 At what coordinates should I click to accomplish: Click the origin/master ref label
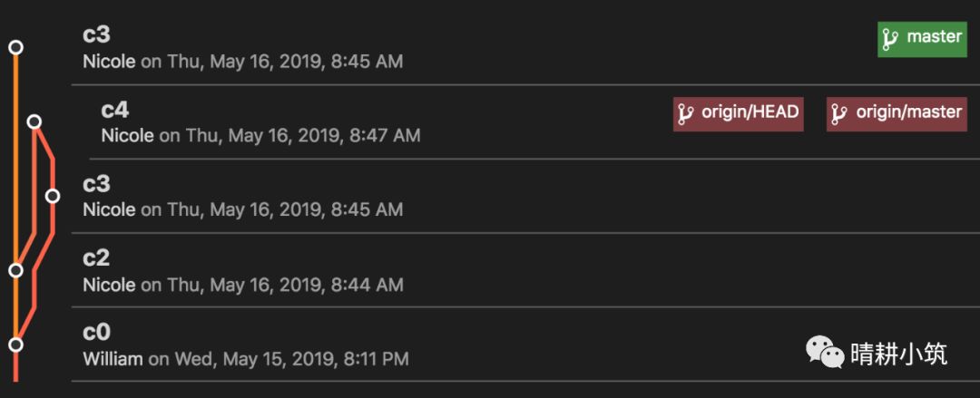[897, 113]
